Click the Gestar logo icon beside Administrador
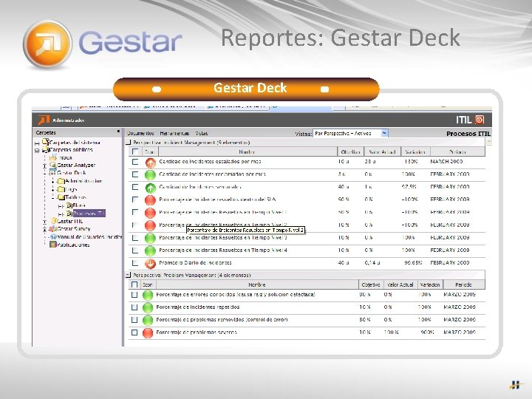The height and width of the screenshot is (399, 532). click(x=44, y=120)
